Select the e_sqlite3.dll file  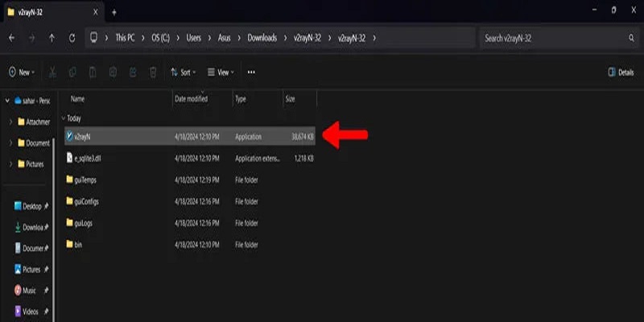point(190,158)
